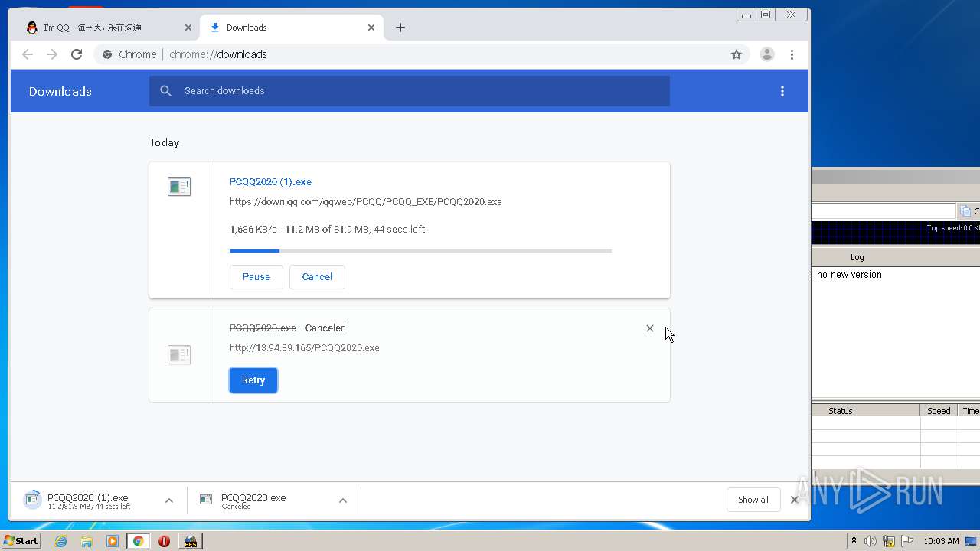Screen dimensions: 980x551
Task: Open the Downloads page more actions menu
Action: pos(782,91)
